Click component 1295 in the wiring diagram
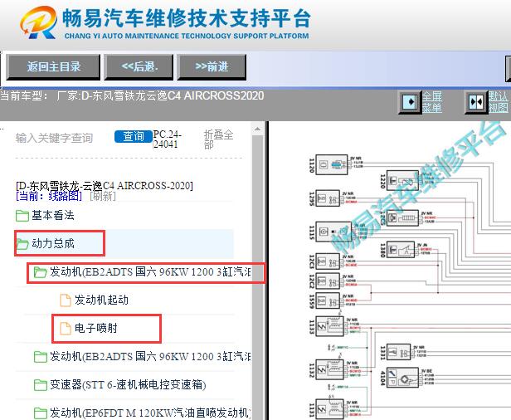The image size is (511, 420). 328,198
